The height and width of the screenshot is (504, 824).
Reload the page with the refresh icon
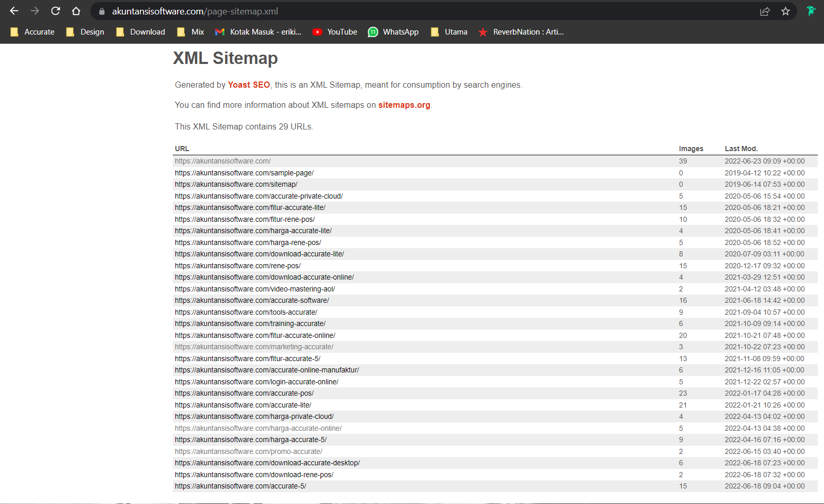click(55, 11)
